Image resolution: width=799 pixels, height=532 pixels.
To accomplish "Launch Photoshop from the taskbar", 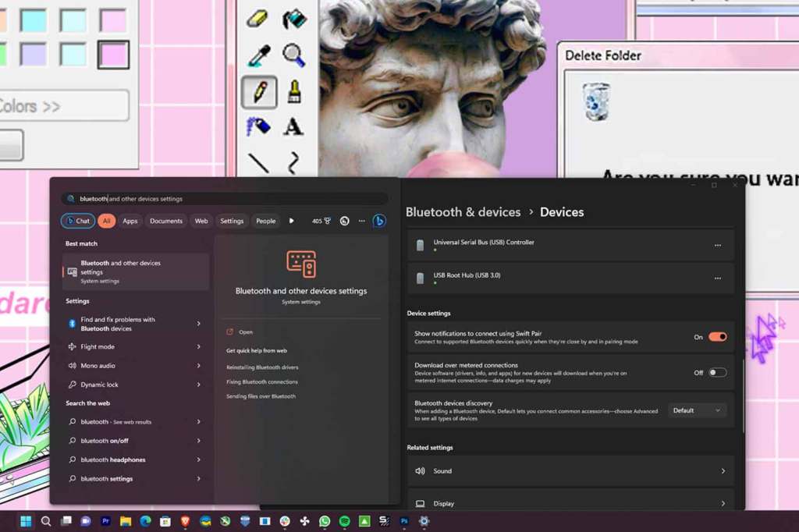I will [404, 521].
